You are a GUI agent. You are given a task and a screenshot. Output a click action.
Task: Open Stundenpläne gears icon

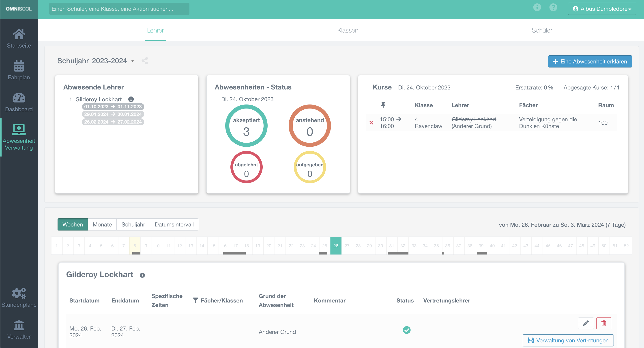(x=19, y=293)
